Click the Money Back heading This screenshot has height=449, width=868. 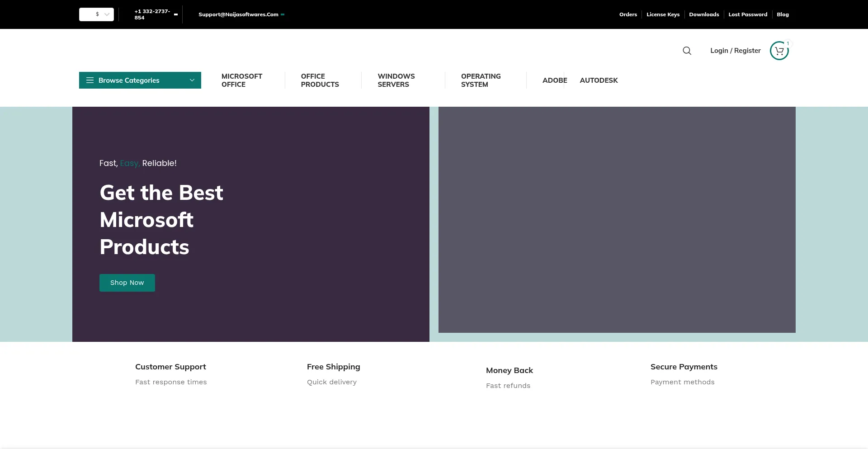[509, 370]
